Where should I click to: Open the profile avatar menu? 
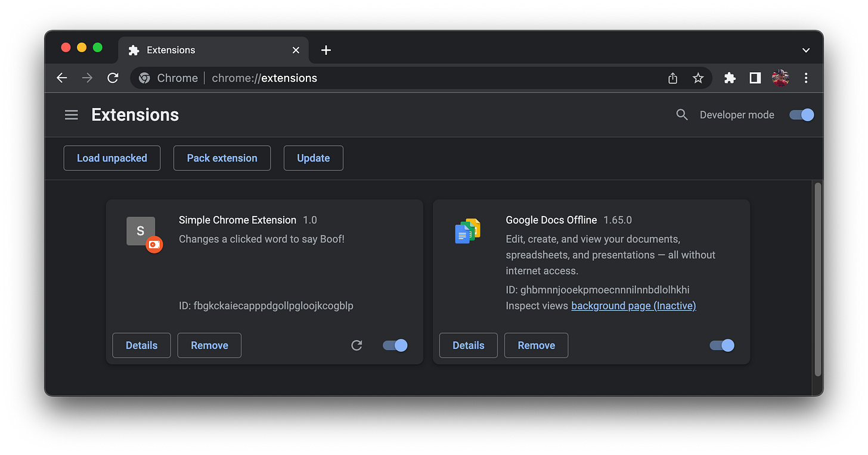pyautogui.click(x=780, y=78)
